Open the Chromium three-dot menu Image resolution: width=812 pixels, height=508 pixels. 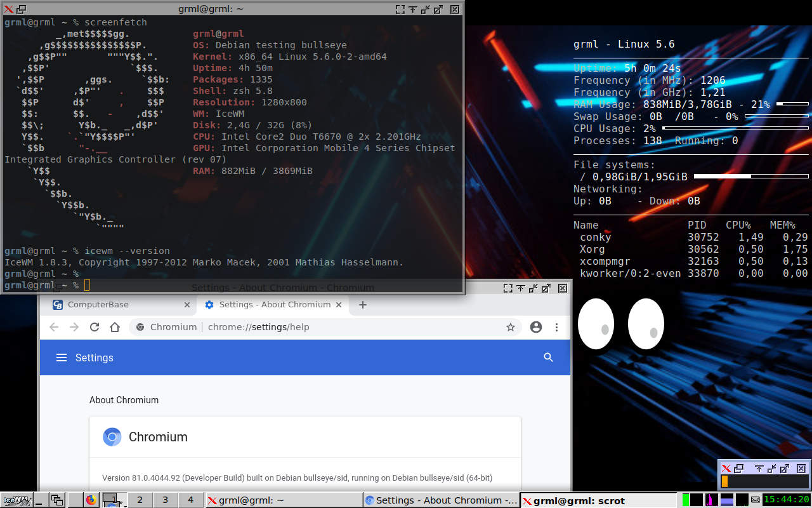point(556,327)
